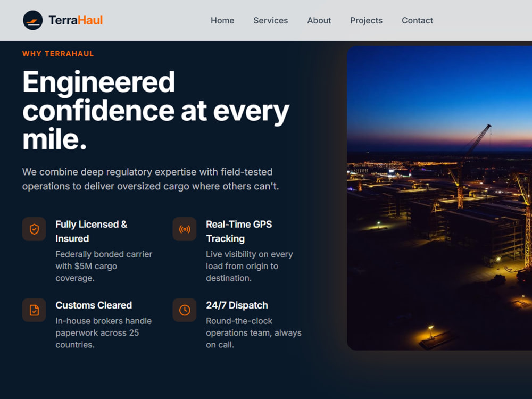Image resolution: width=532 pixels, height=399 pixels.
Task: Click 'In-house brokers handle paperwork' description
Action: (104, 333)
